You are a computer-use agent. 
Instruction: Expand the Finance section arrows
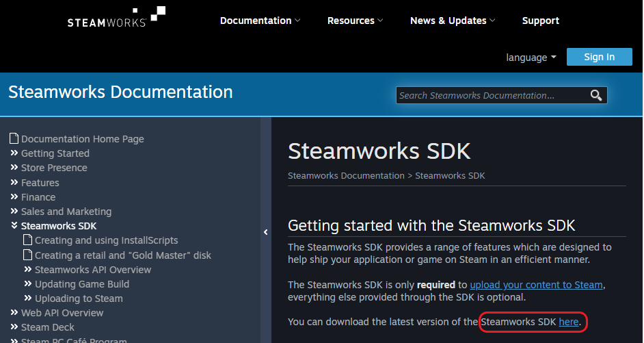(14, 196)
